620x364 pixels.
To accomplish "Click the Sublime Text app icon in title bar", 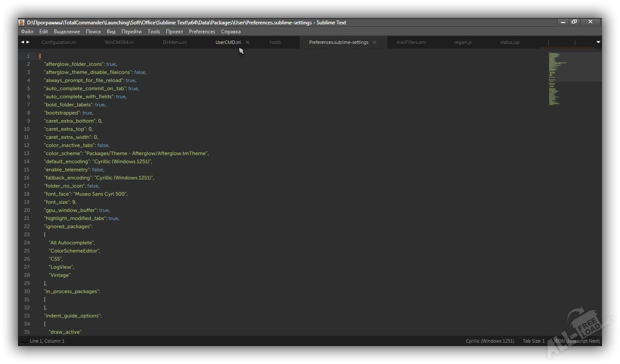I will coord(21,23).
